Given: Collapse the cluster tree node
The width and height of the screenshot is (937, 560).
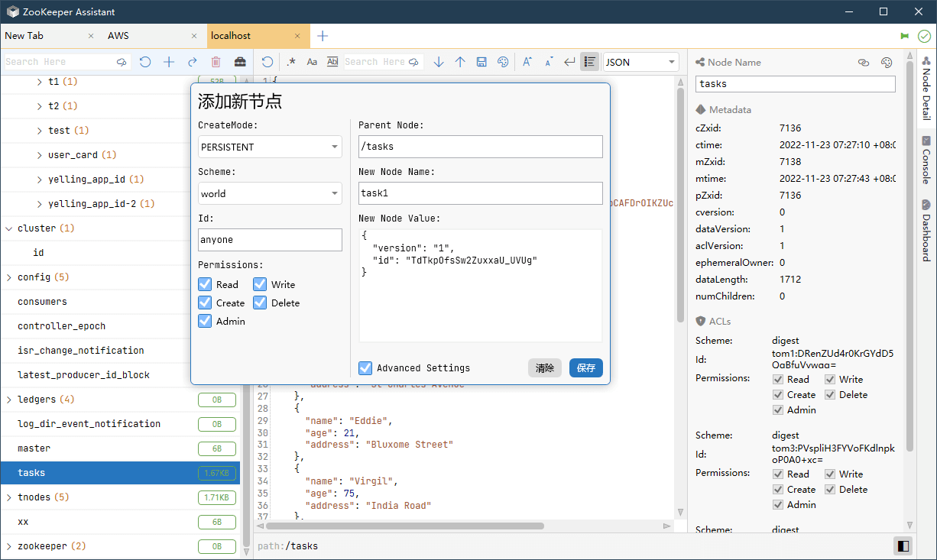Looking at the screenshot, I should (x=9, y=228).
